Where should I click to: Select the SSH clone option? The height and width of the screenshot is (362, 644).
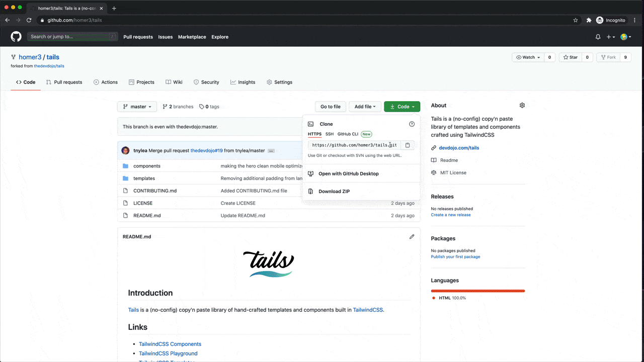coord(330,134)
